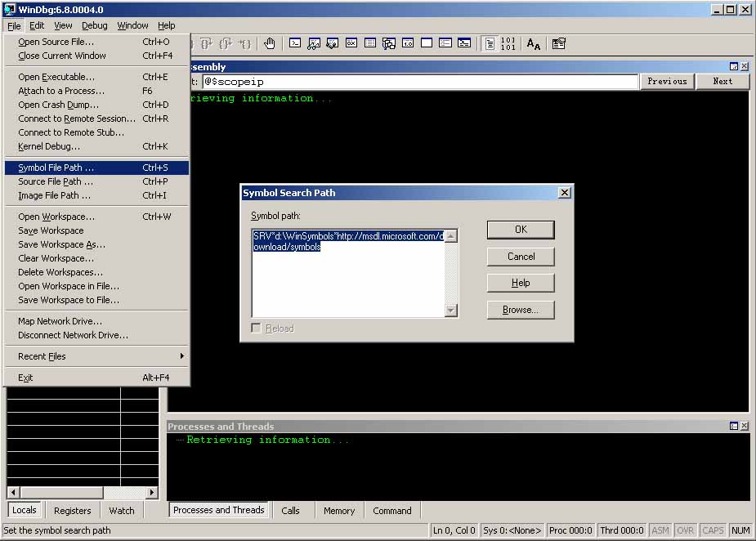The image size is (756, 541).
Task: Select Symbol File Path menu entry
Action: [x=96, y=168]
